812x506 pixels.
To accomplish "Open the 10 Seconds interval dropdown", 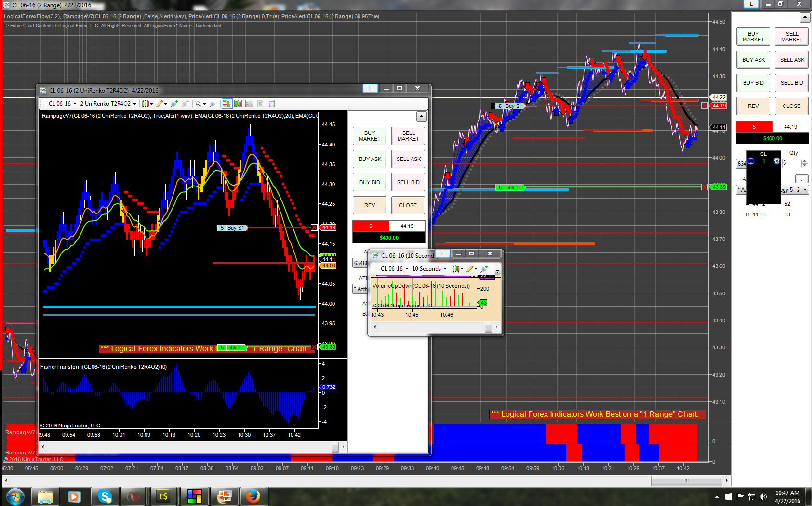I will point(429,269).
